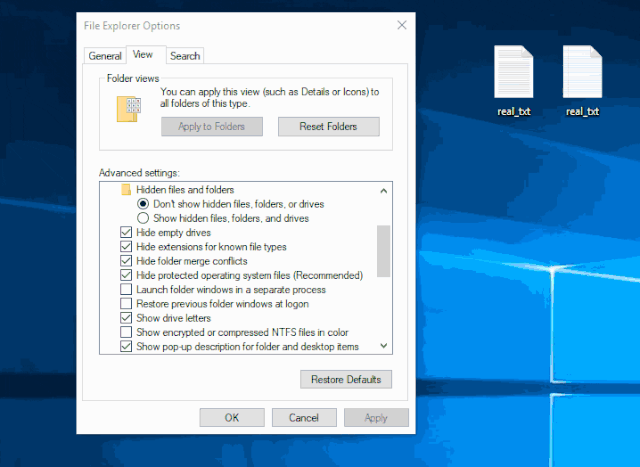Close the File Explorer Options dialog
This screenshot has width=640, height=467.
(402, 24)
